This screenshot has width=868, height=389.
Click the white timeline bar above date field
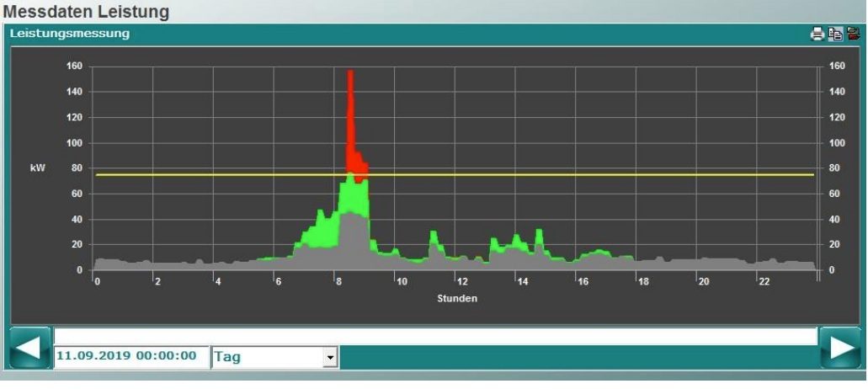tap(435, 337)
